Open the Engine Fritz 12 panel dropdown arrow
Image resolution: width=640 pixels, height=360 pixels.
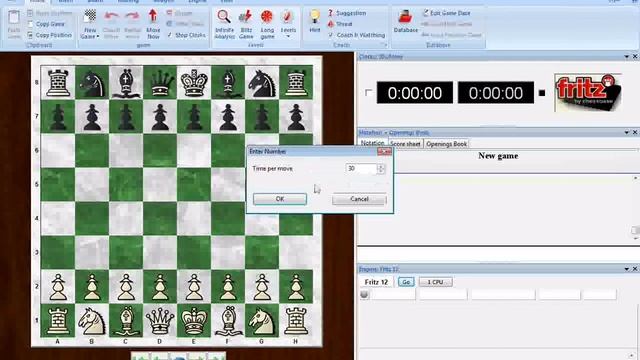click(627, 269)
